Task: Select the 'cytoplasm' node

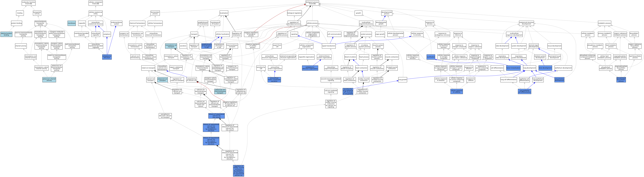Action: pyautogui.click(x=107, y=34)
